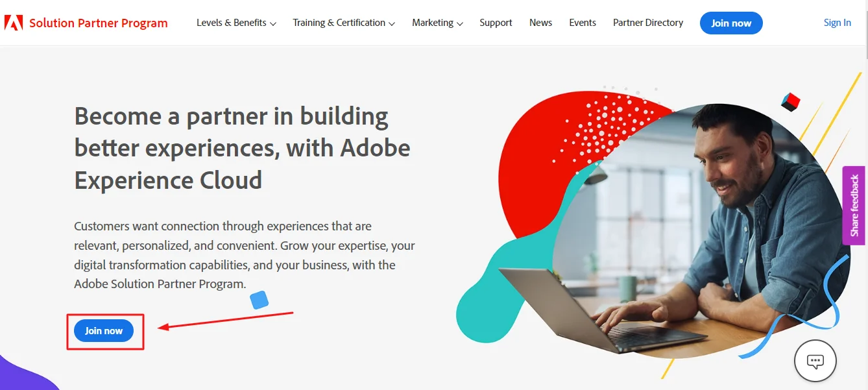
Task: Select the Support menu item
Action: pyautogui.click(x=496, y=23)
